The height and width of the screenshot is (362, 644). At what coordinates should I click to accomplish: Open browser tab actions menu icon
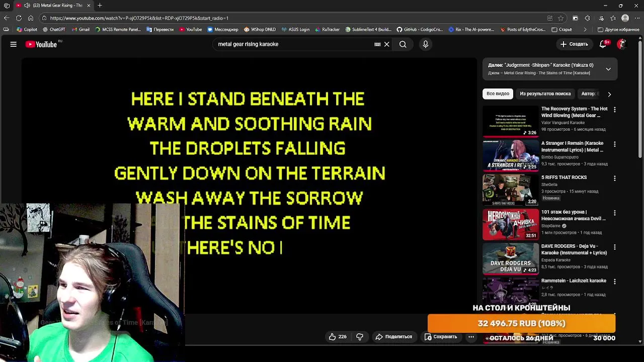(x=7, y=6)
